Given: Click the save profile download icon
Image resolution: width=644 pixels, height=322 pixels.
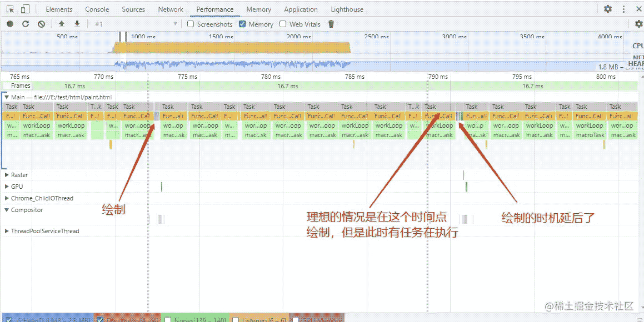Looking at the screenshot, I should [x=77, y=24].
